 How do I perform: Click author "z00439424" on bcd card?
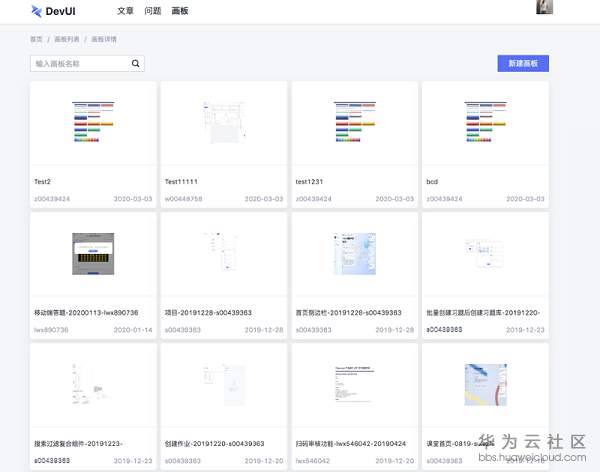click(444, 199)
